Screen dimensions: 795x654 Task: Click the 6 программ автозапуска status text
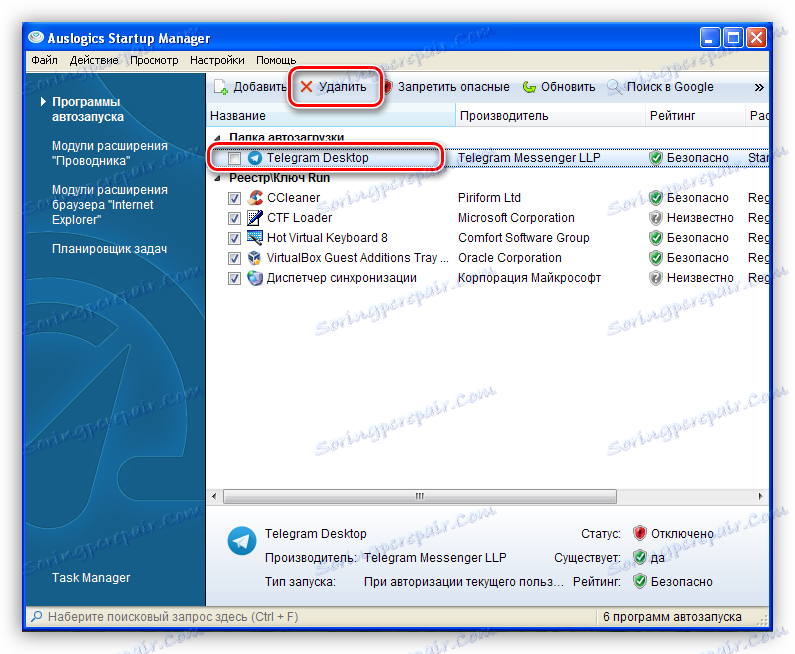coord(672,616)
